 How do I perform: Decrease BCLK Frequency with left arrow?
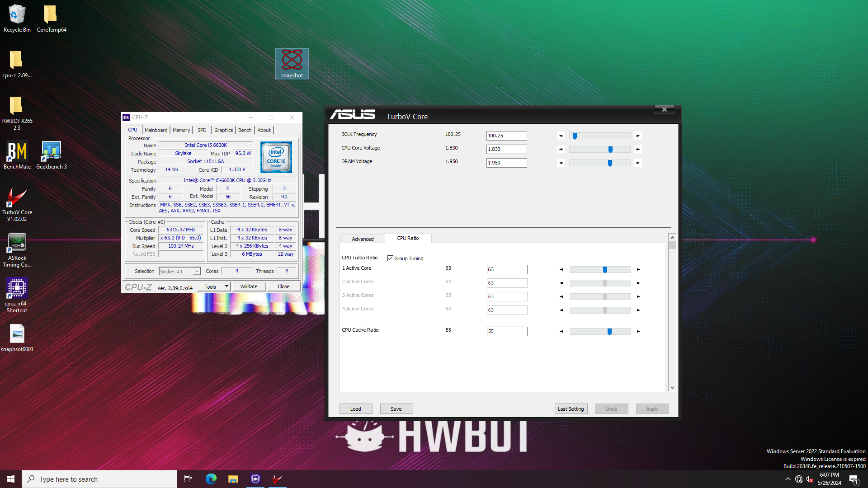(561, 136)
